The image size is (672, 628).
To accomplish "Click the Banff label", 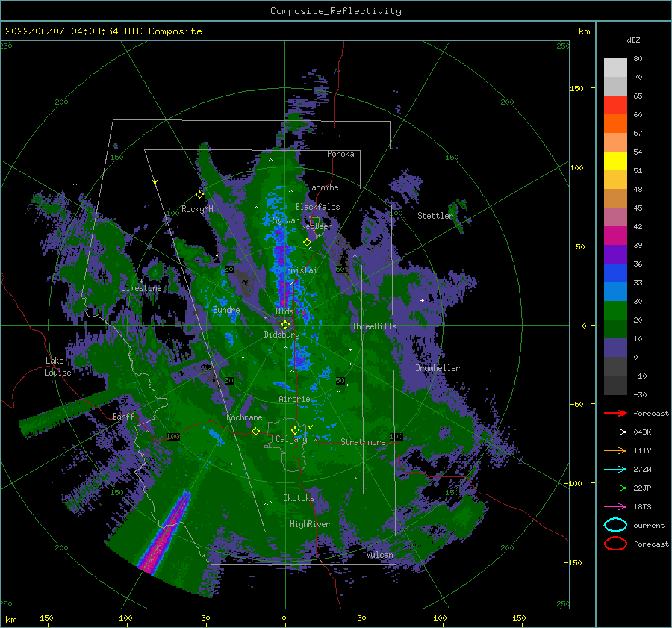I will (123, 416).
